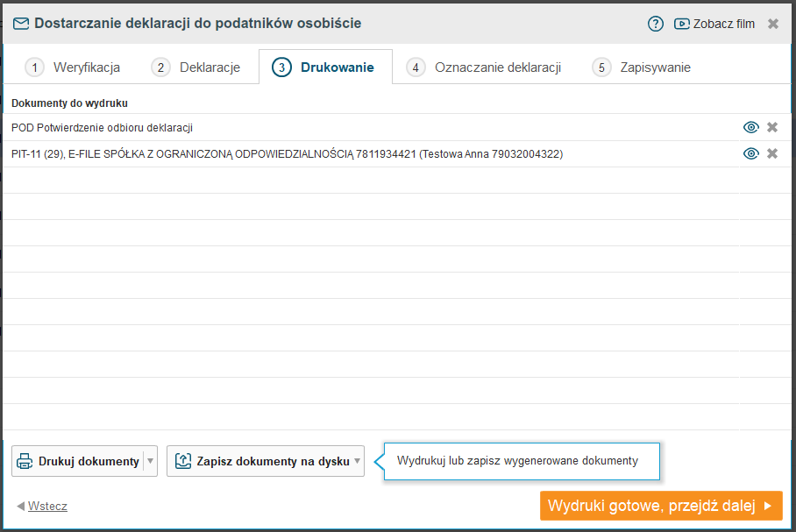The height and width of the screenshot is (532, 796).
Task: Jump to the Zapisywanie step tab
Action: pos(643,67)
